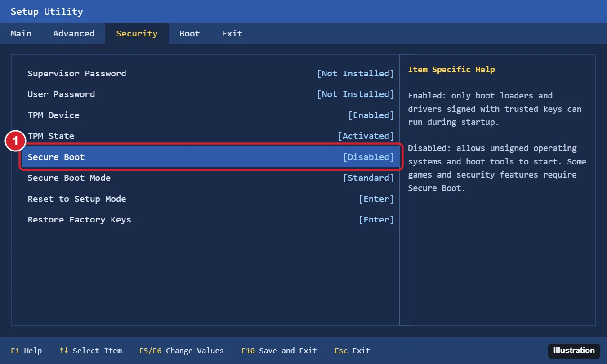This screenshot has height=364, width=607.
Task: Select the Security tab
Action: click(x=137, y=34)
